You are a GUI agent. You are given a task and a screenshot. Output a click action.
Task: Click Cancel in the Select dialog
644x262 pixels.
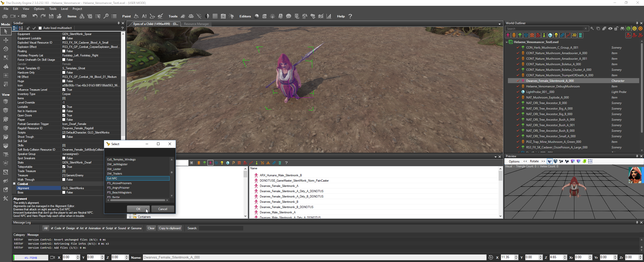tap(163, 209)
